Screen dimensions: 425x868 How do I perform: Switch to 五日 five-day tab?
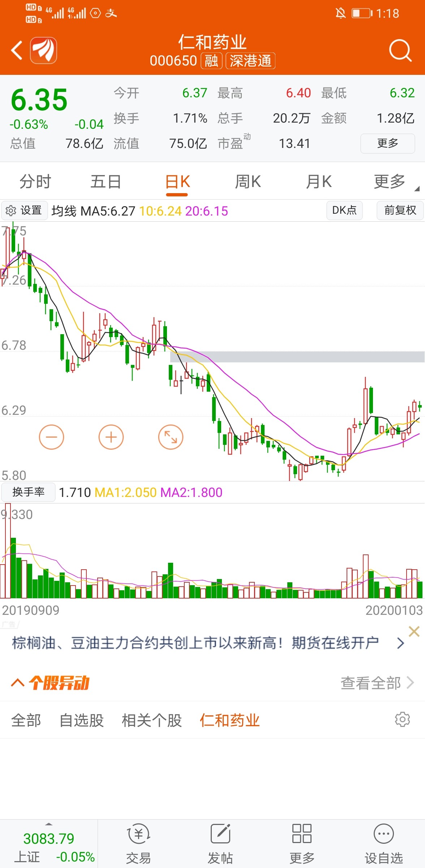[106, 182]
